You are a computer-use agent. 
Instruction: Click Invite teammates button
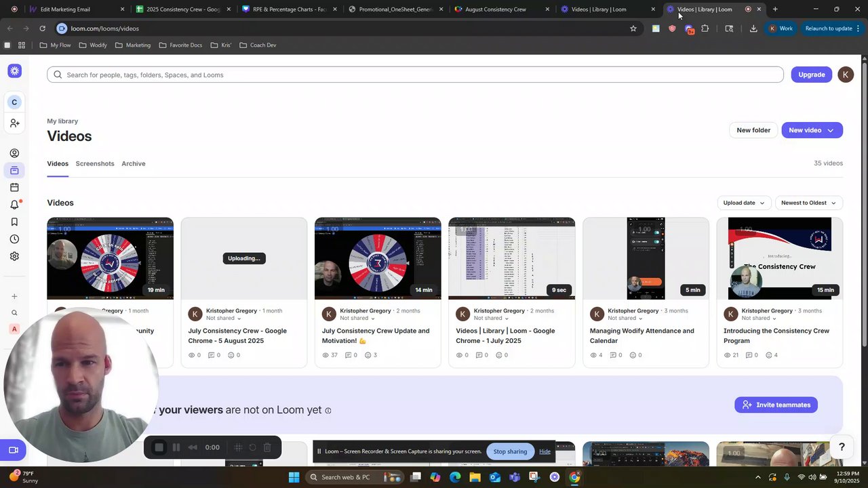[x=776, y=405]
